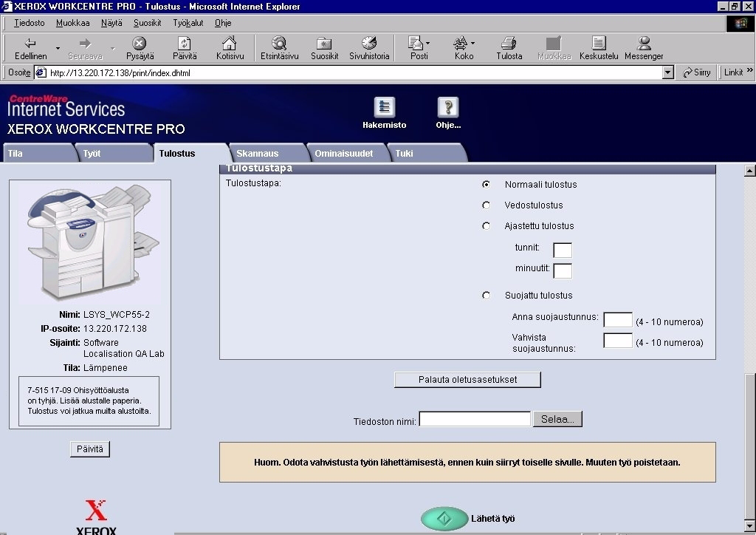Expand the address bar dropdown arrow
756x535 pixels.
pyautogui.click(x=667, y=73)
